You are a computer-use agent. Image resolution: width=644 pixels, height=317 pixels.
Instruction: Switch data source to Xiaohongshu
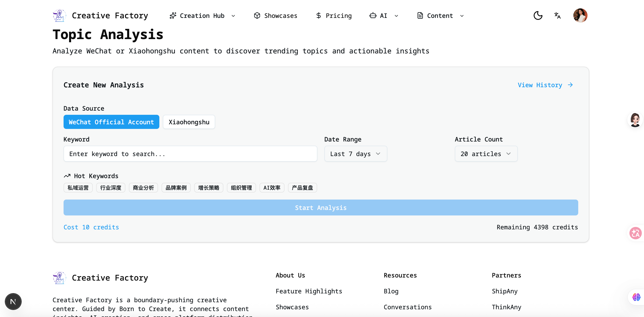pyautogui.click(x=189, y=122)
